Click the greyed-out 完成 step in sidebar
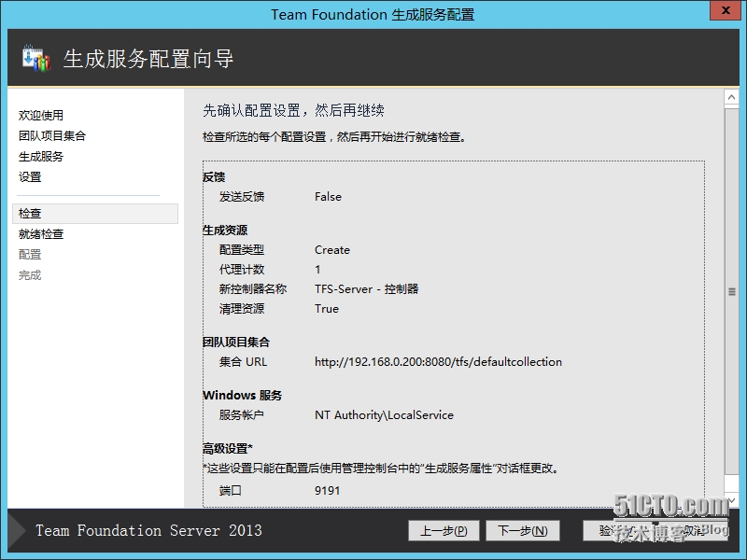747x560 pixels. coord(30,275)
